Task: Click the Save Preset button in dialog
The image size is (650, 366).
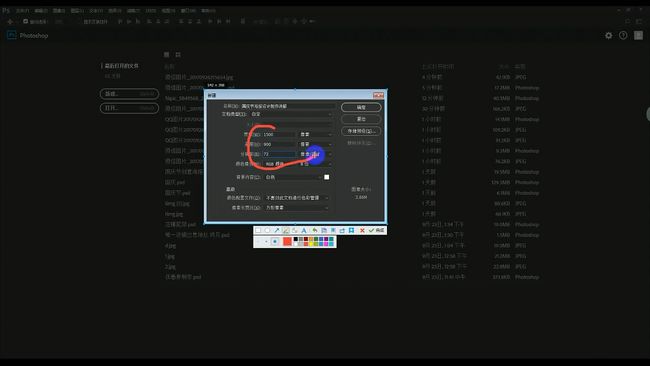Action: coord(361,131)
